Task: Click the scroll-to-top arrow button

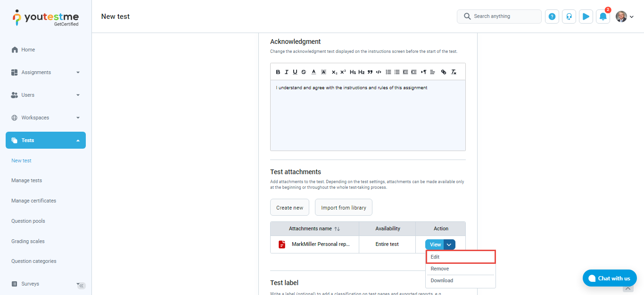Action: click(x=627, y=289)
